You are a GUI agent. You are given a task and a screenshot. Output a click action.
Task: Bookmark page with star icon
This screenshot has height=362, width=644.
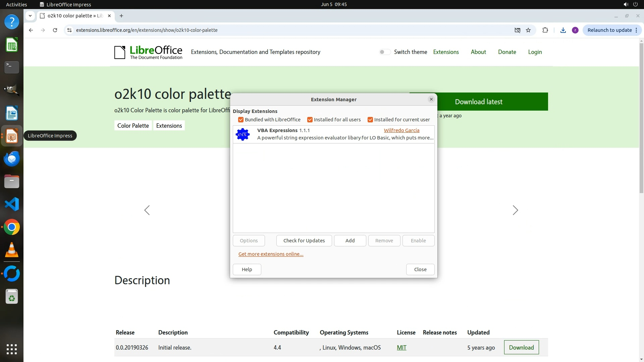528,30
